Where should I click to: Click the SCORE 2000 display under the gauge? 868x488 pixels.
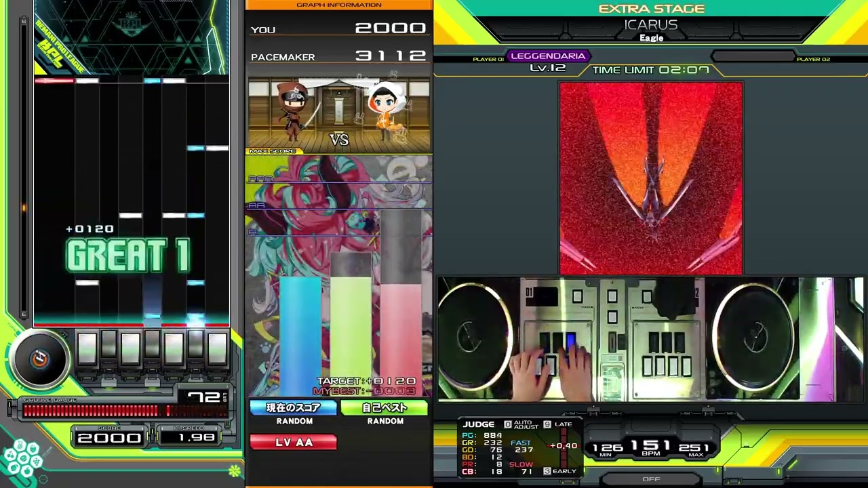point(109,437)
